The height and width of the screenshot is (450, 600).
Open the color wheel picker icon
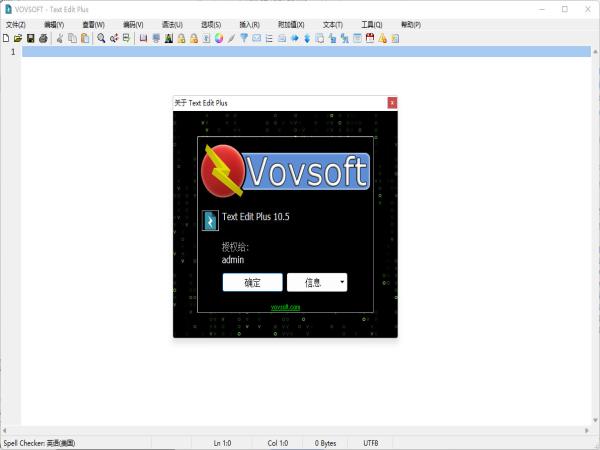(219, 38)
